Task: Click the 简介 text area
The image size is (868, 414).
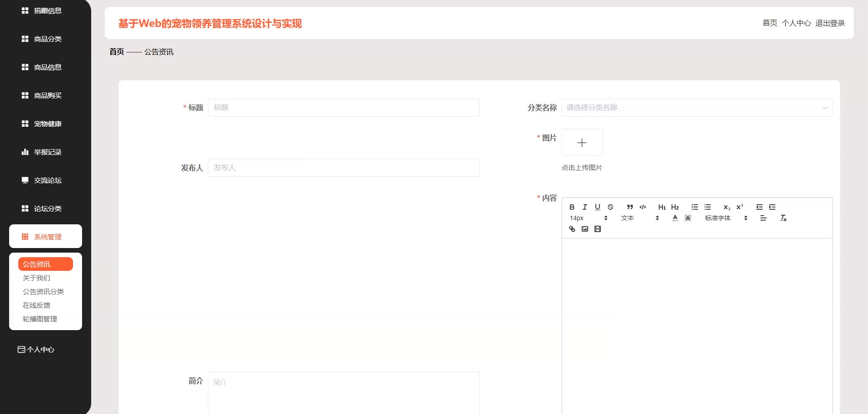Action: click(343, 393)
